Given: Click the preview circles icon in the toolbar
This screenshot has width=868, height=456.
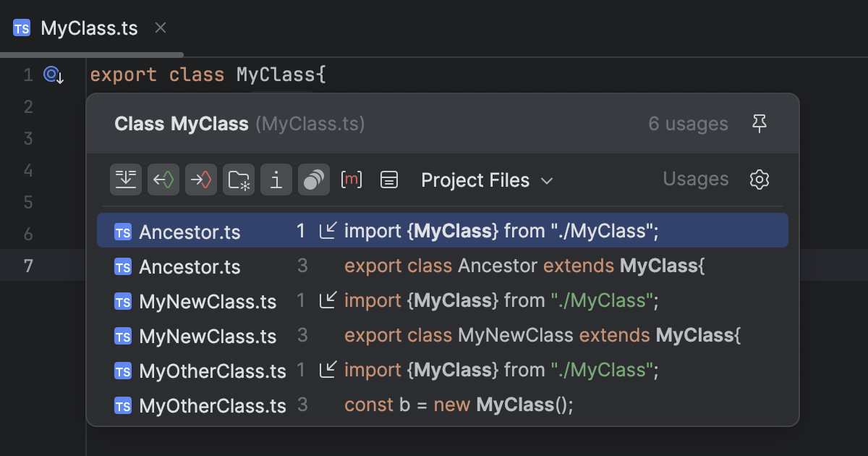Looking at the screenshot, I should 314,179.
